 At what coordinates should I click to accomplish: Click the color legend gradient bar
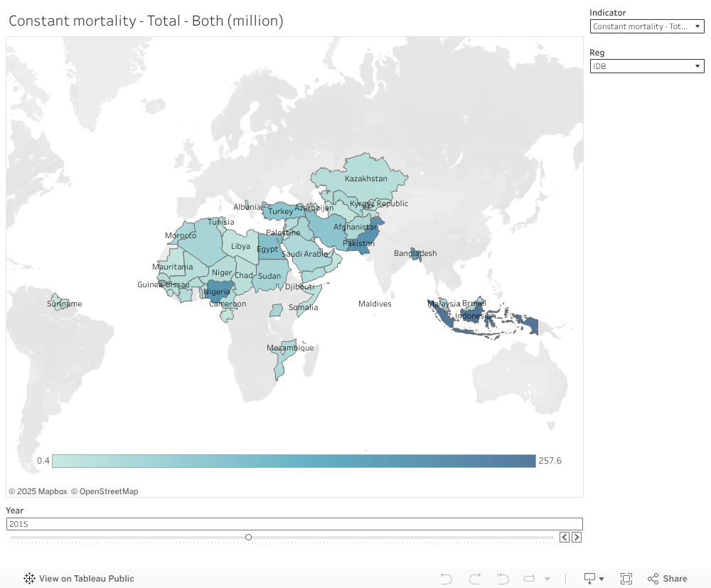coord(293,461)
